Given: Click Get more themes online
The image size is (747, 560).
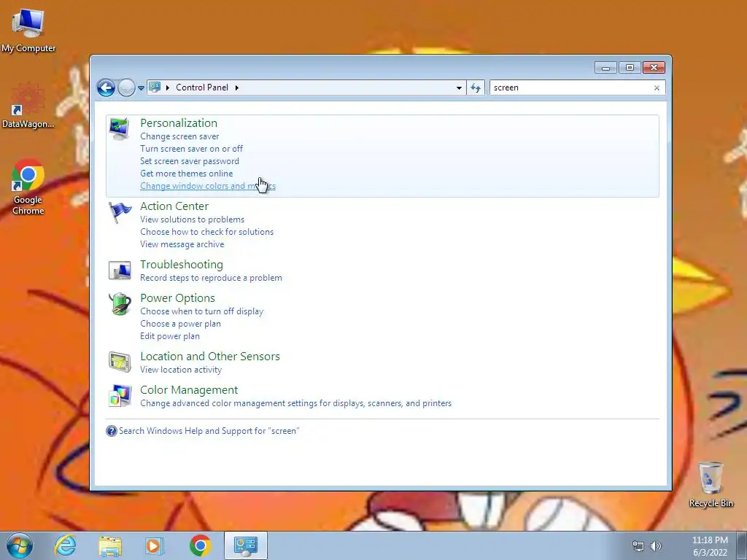Looking at the screenshot, I should tap(186, 174).
